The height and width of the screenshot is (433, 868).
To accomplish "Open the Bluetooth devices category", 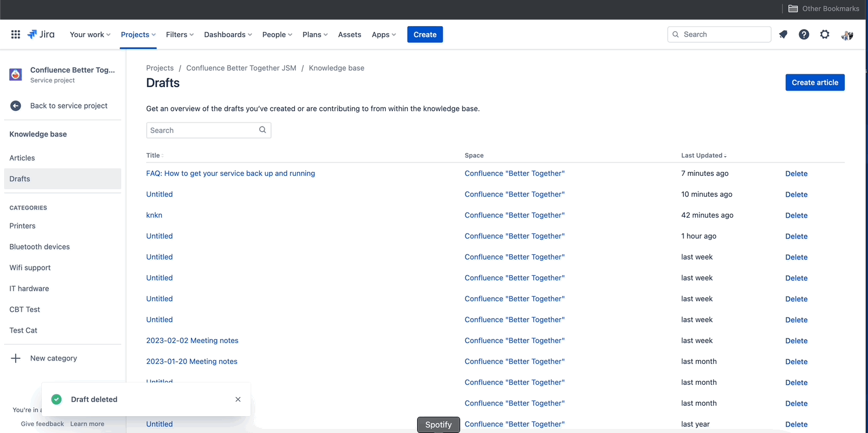I will point(63,247).
